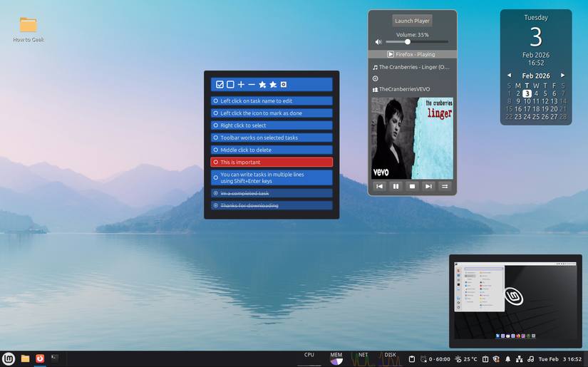
Task: Open the update manager shield icon
Action: [x=496, y=359]
